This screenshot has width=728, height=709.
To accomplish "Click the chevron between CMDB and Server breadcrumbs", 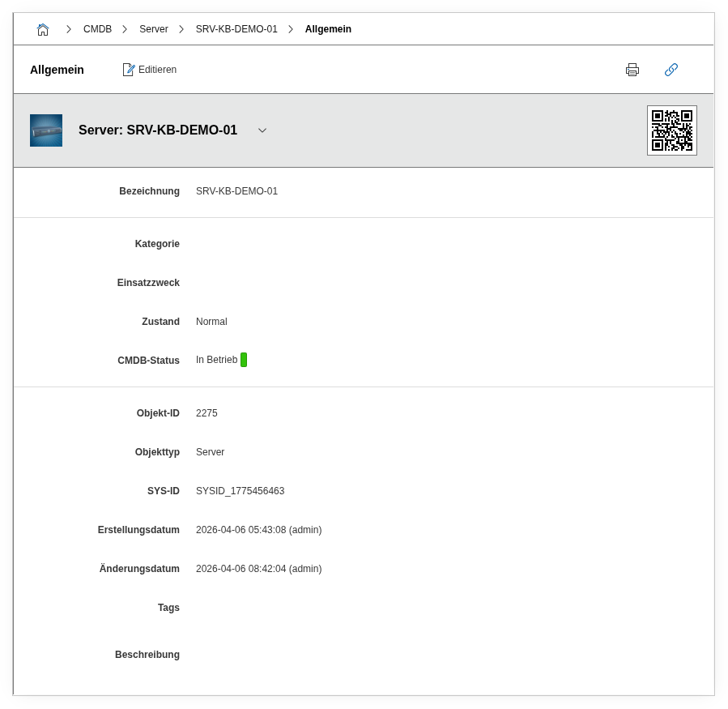I will [x=125, y=29].
